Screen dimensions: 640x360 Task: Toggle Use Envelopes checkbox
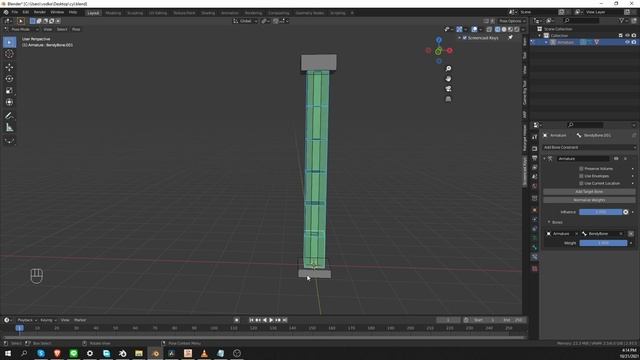pyautogui.click(x=581, y=176)
